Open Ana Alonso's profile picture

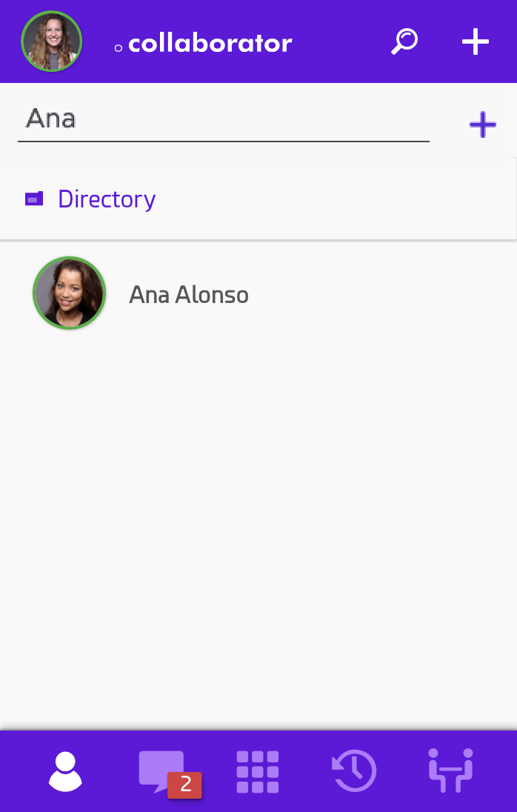coord(70,293)
